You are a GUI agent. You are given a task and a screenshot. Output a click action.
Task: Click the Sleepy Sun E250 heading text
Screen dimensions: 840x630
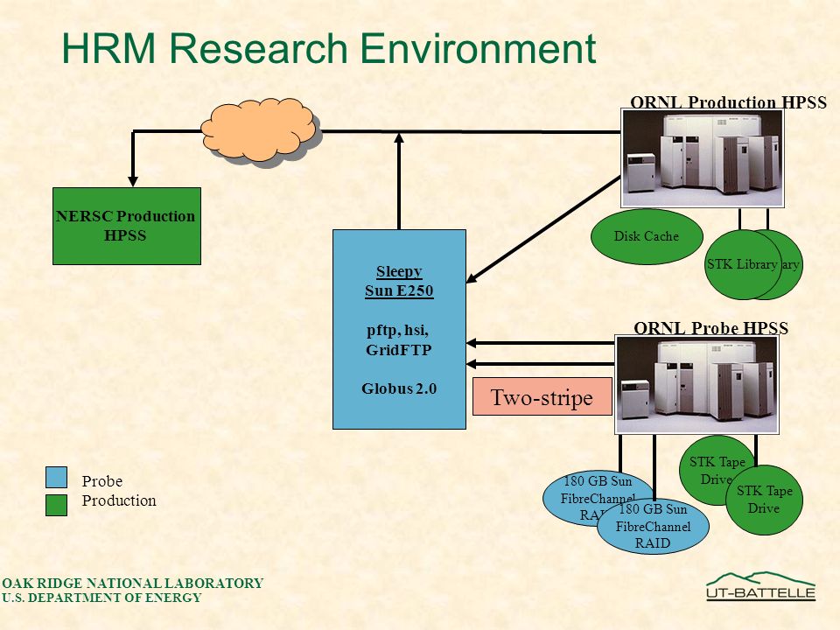(399, 281)
